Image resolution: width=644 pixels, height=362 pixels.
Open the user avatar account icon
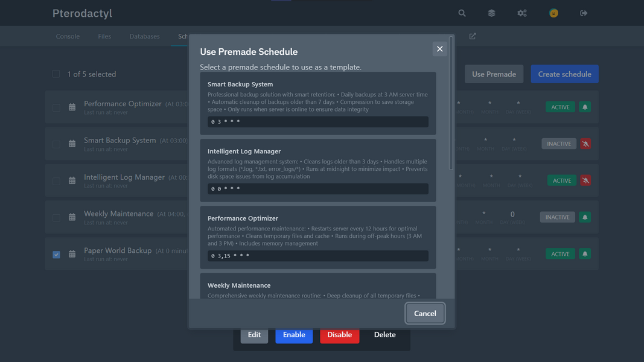point(553,13)
